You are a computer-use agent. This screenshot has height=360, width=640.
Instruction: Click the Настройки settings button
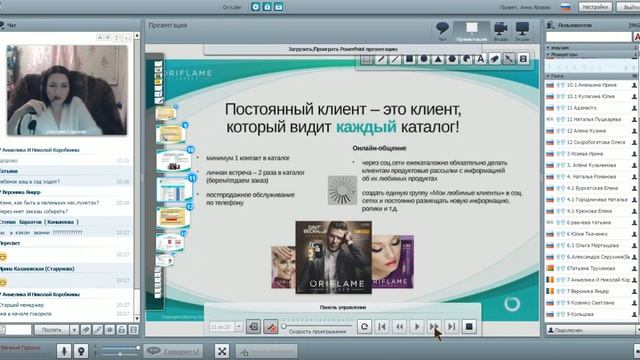[x=595, y=7]
